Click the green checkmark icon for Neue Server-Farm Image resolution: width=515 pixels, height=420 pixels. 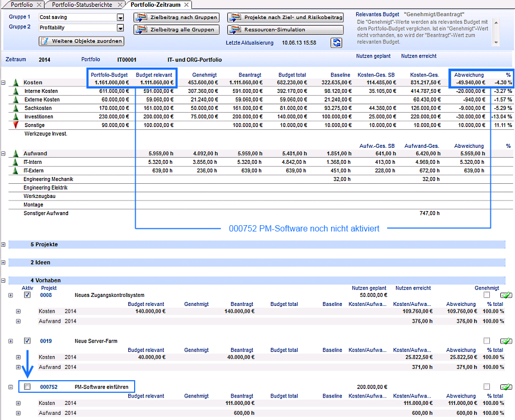pos(506,341)
